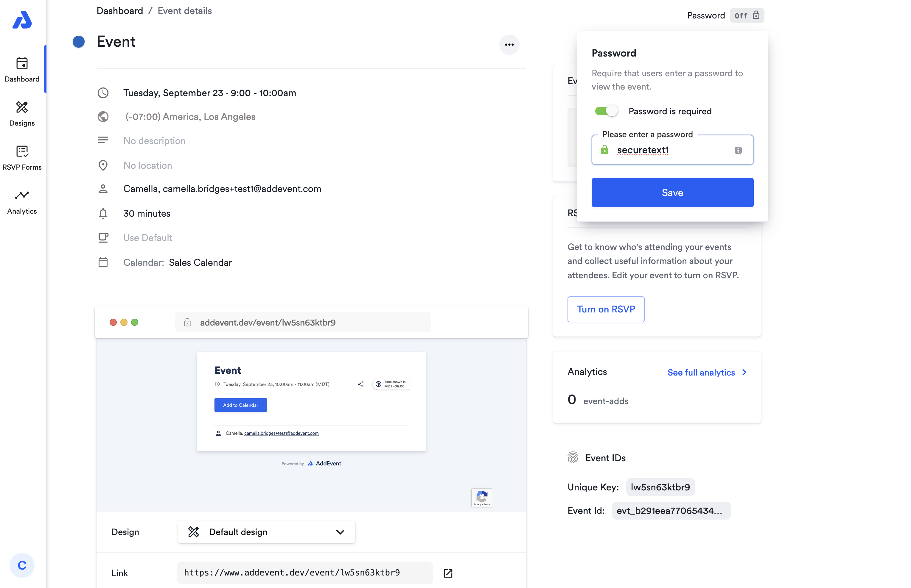Click the Password Off lock toggle
Screen dimensions: 911x588
(x=747, y=15)
